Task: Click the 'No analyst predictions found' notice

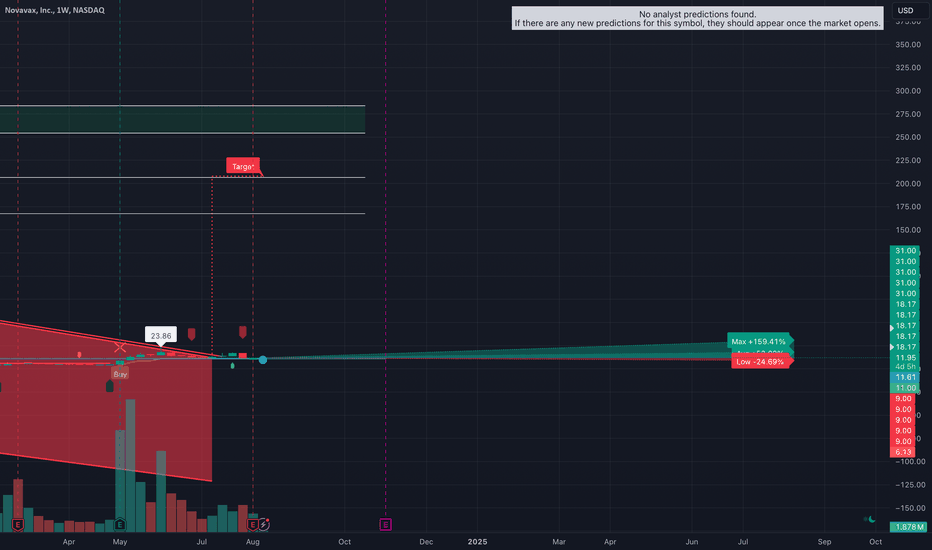Action: point(697,18)
